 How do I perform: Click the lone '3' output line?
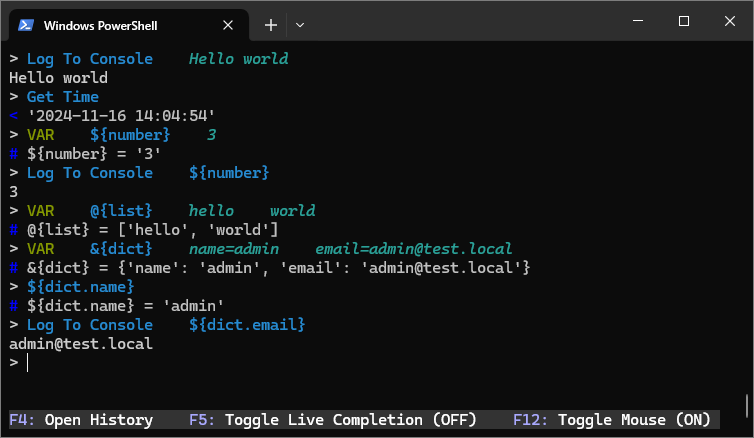(13, 192)
